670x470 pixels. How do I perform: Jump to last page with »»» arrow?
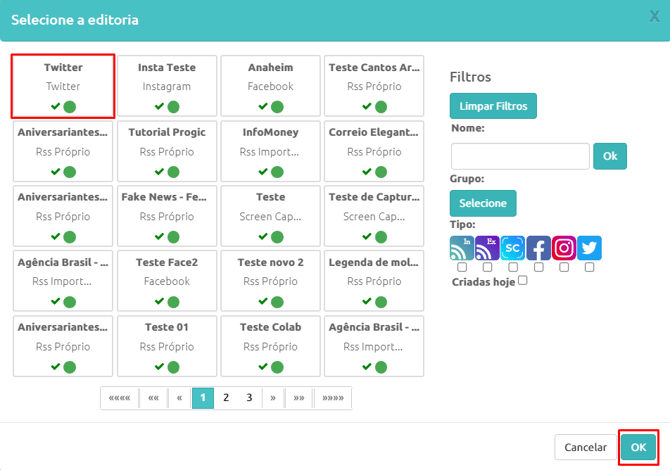click(333, 398)
